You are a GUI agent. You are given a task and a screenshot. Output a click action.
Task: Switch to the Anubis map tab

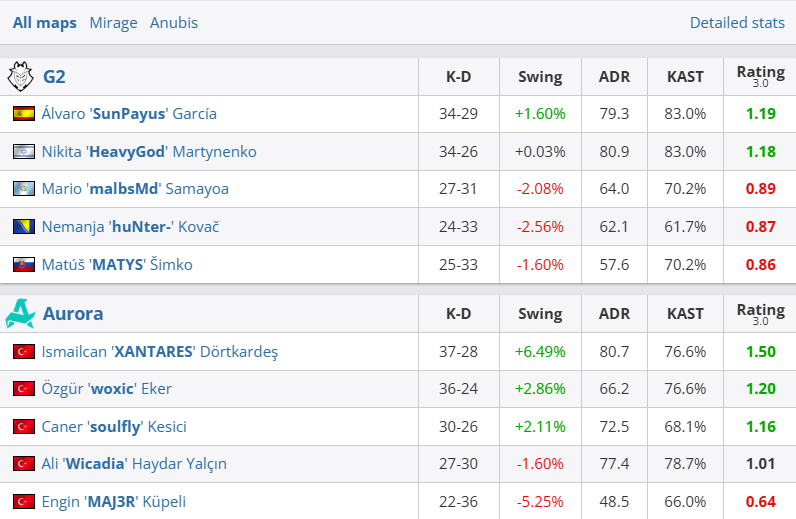click(x=174, y=22)
